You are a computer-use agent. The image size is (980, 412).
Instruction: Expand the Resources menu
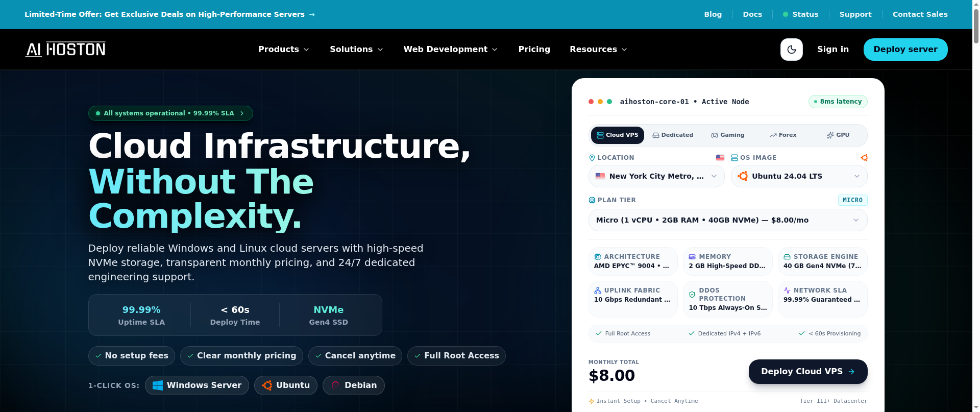(598, 49)
